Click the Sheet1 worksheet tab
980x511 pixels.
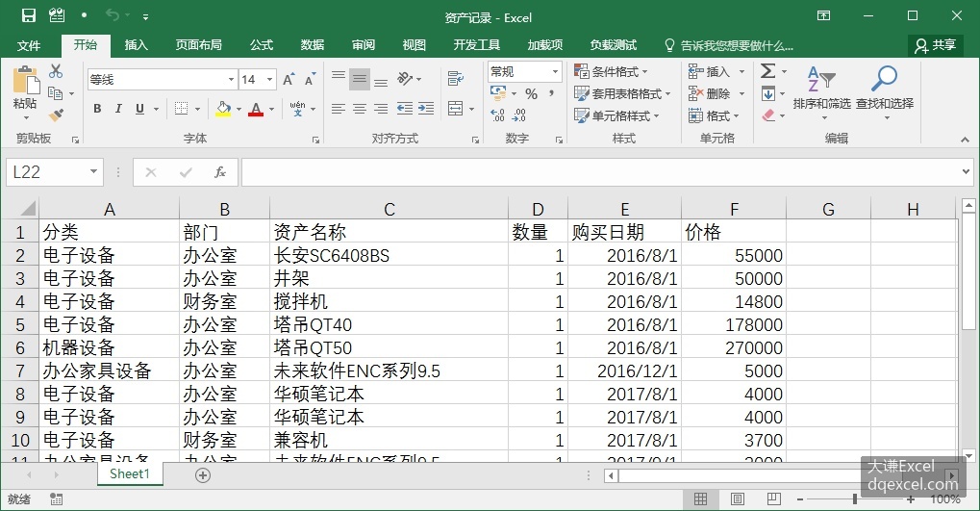tap(130, 474)
